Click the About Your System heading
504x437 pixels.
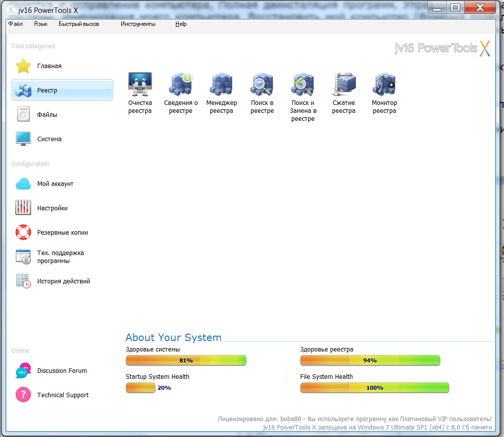(x=173, y=337)
